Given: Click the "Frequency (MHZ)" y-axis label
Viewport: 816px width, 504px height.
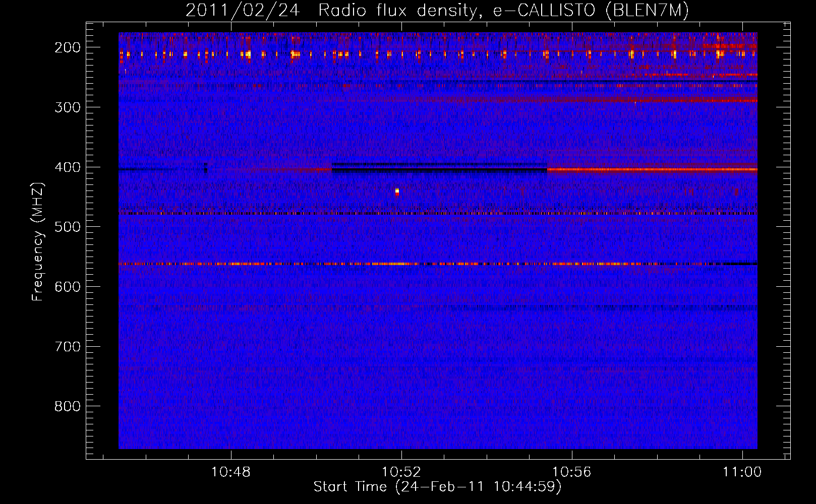Looking at the screenshot, I should click(38, 242).
